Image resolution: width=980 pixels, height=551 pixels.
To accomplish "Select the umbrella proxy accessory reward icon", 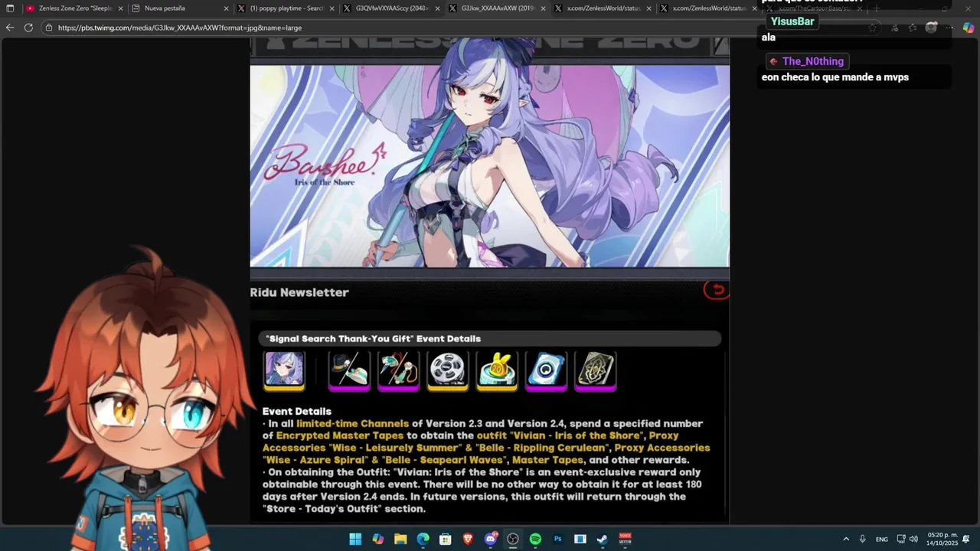I will pyautogui.click(x=398, y=370).
